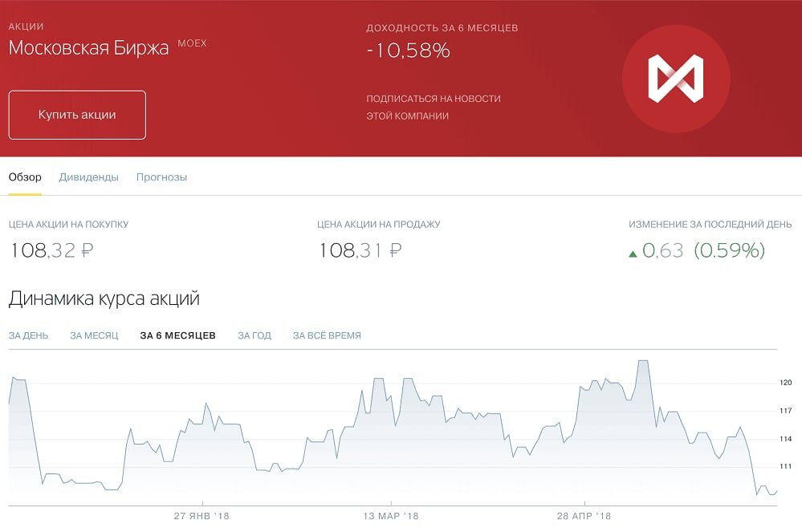
Task: Click the daily change 0,63 (0.59%)
Action: pos(703,250)
